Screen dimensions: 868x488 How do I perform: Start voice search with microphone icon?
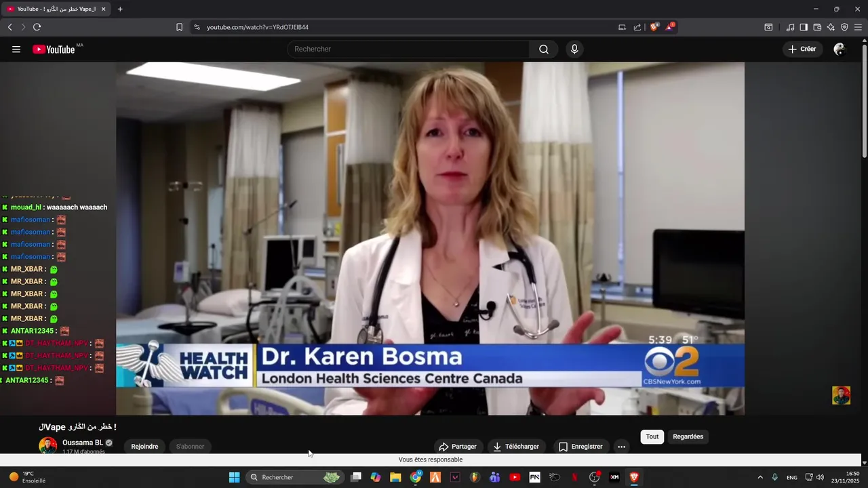574,49
